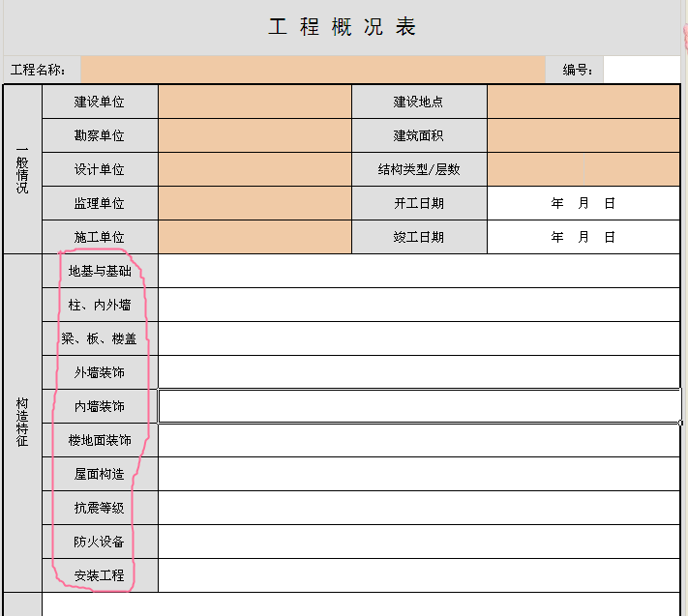
Task: Click the blank cell beside 地基与基础
Action: click(x=418, y=271)
